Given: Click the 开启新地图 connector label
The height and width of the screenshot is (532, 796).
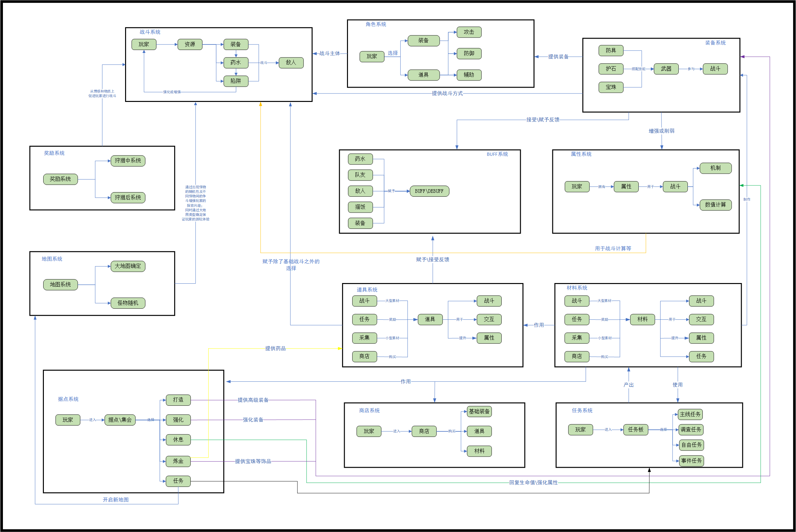Looking at the screenshot, I should point(115,500).
